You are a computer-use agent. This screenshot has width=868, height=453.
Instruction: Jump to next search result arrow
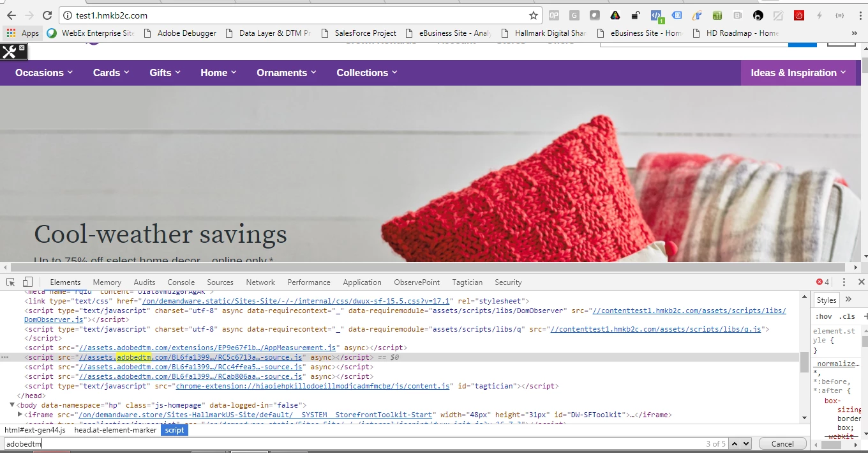(x=746, y=443)
